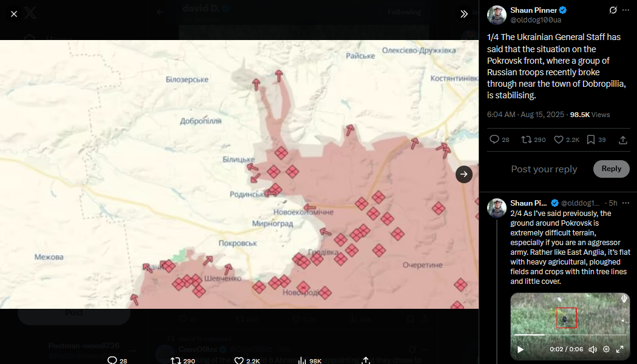Viewport: 637px width, 364px height.
Task: Mute the video with the speaker icon
Action: (x=593, y=349)
